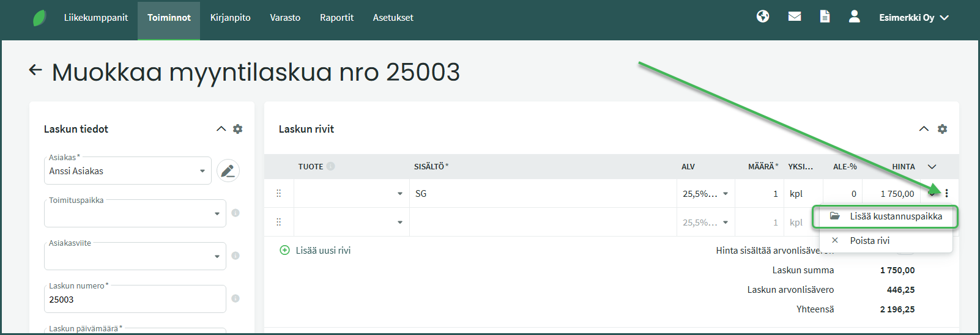Open ALV dropdown on SG row
Screen dimensions: 980x335
(x=725, y=194)
